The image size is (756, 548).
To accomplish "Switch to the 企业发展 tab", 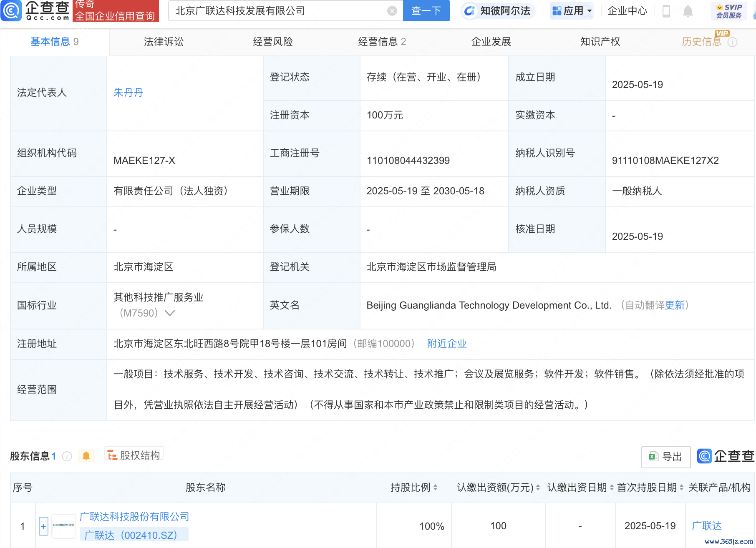I will tap(491, 42).
